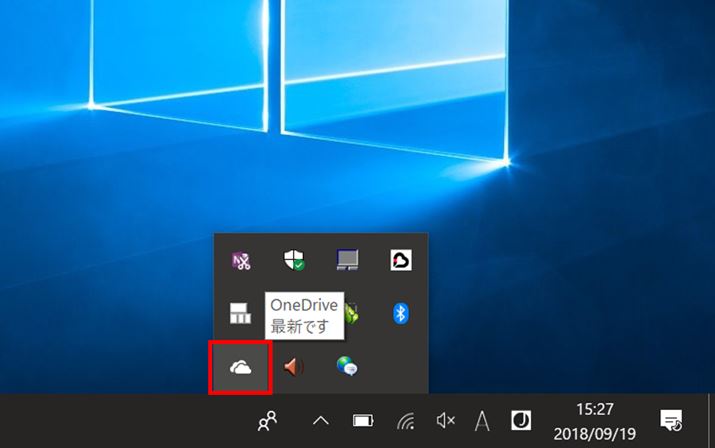This screenshot has height=448, width=715.
Task: Open the clock showing 15:27 date panel
Action: click(597, 421)
